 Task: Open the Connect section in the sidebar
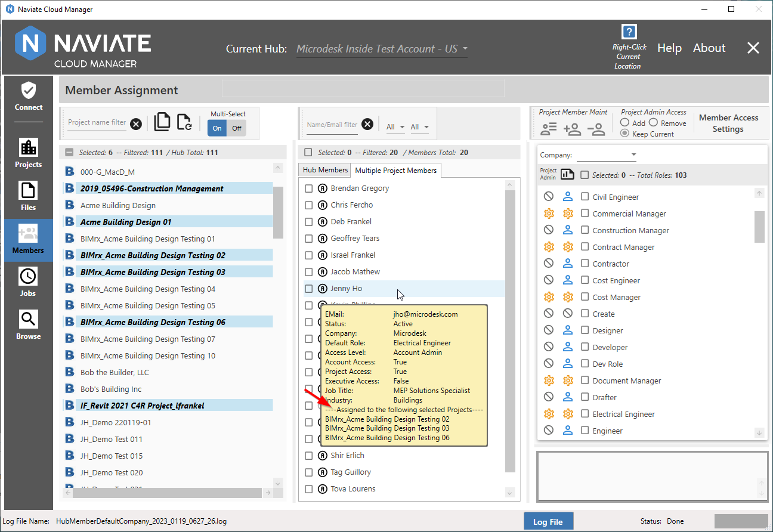coord(29,97)
